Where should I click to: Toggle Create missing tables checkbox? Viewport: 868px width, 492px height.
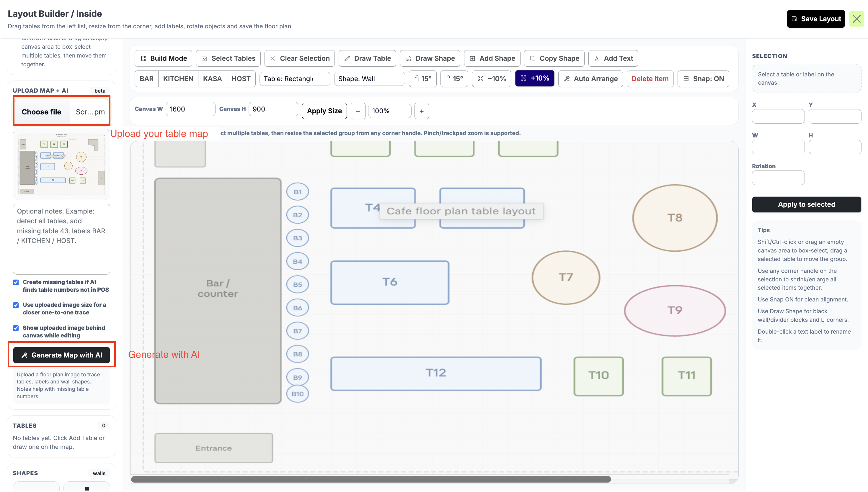point(16,282)
